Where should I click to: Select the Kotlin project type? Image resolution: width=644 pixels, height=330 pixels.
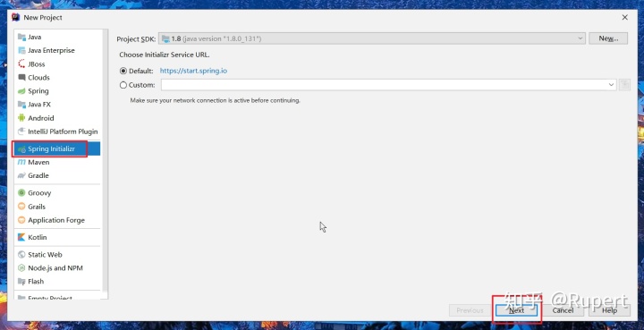[57, 237]
